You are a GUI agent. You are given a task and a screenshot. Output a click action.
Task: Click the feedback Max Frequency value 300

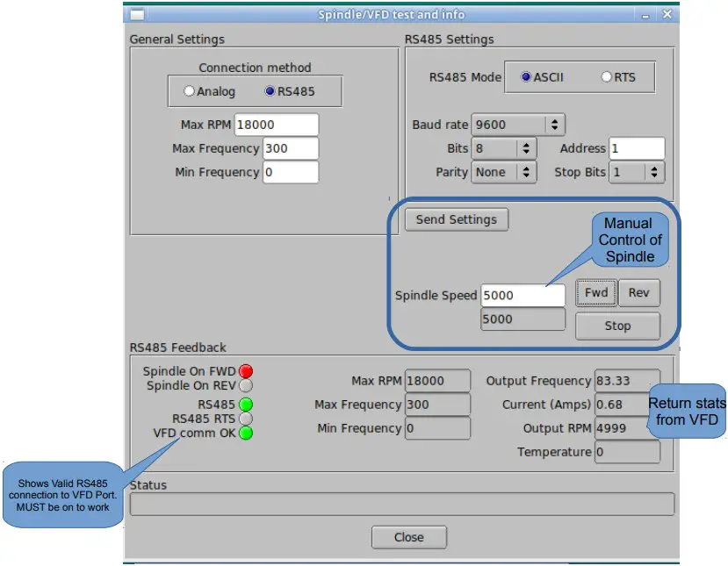pyautogui.click(x=437, y=405)
